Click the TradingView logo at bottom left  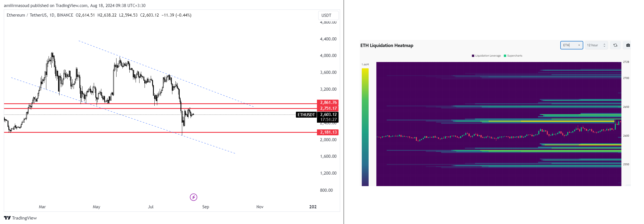pos(20,218)
